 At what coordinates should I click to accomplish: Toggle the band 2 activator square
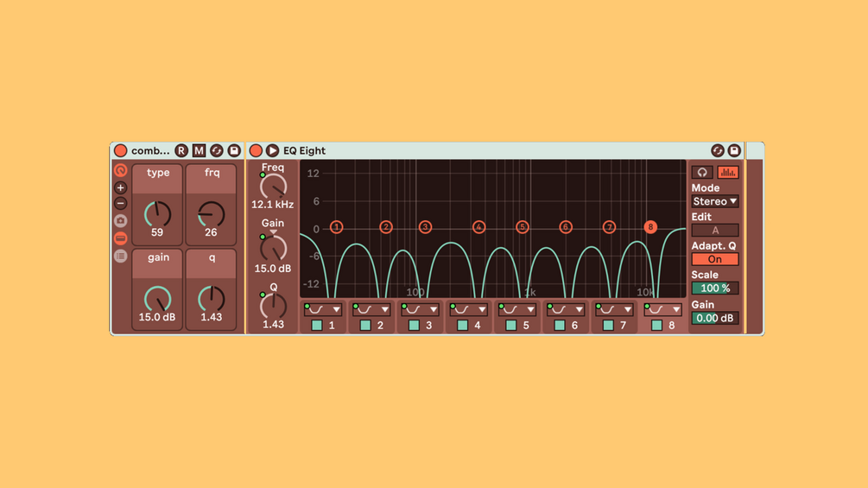[x=365, y=326]
